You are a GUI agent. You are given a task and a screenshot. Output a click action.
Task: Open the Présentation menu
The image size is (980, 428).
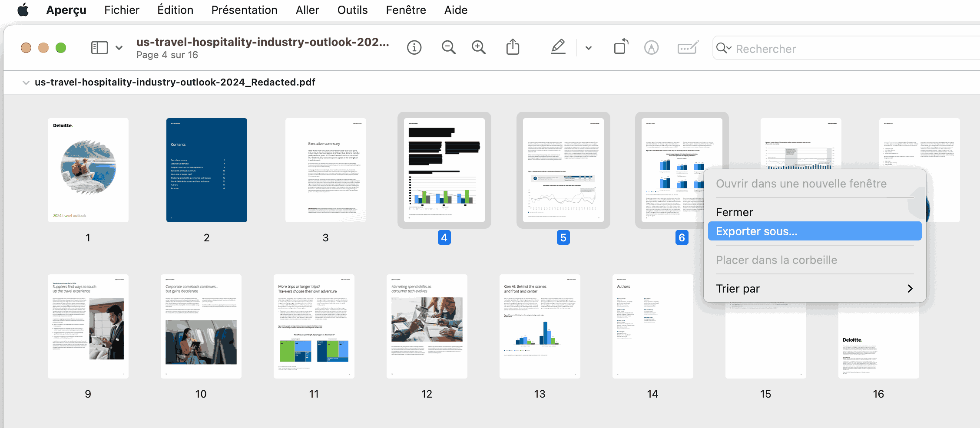pos(244,10)
